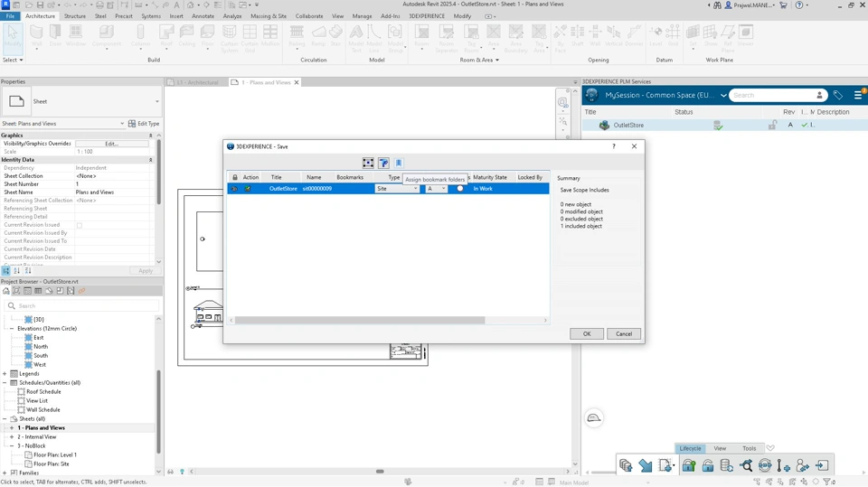Viewport: 868px width, 487px height.
Task: Open the hamburger menu with notification badge
Action: click(859, 95)
